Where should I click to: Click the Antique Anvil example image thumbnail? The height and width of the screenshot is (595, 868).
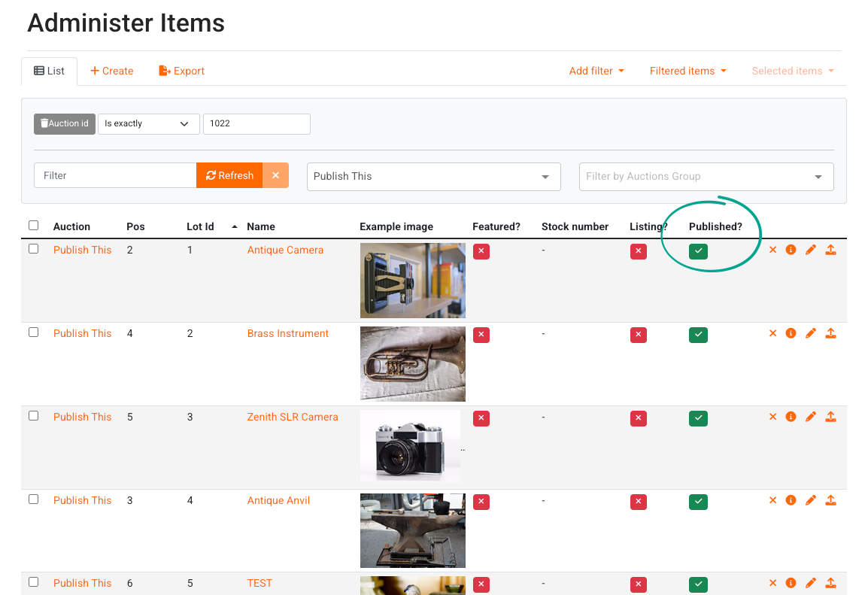tap(412, 530)
